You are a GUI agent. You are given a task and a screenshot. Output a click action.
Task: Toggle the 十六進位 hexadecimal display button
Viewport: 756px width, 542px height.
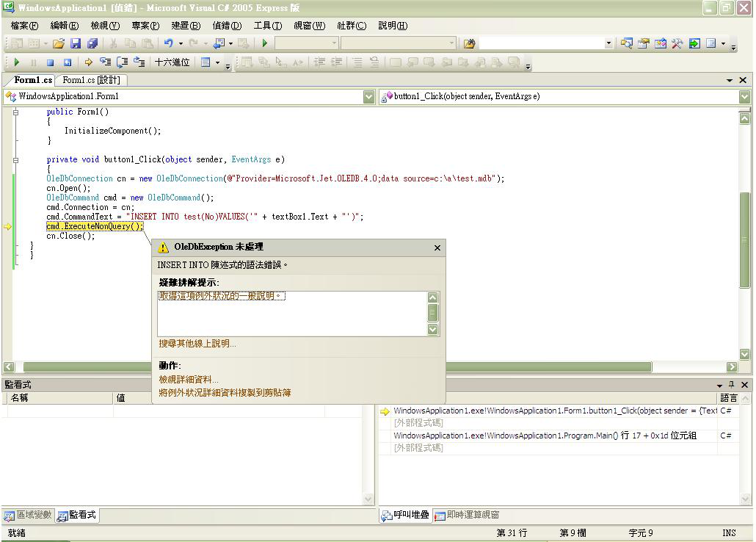(172, 63)
